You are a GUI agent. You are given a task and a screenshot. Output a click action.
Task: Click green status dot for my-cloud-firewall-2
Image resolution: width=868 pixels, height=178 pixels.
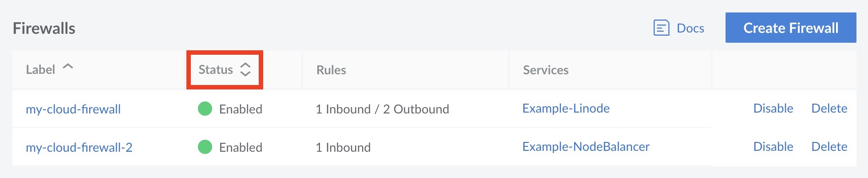[205, 147]
